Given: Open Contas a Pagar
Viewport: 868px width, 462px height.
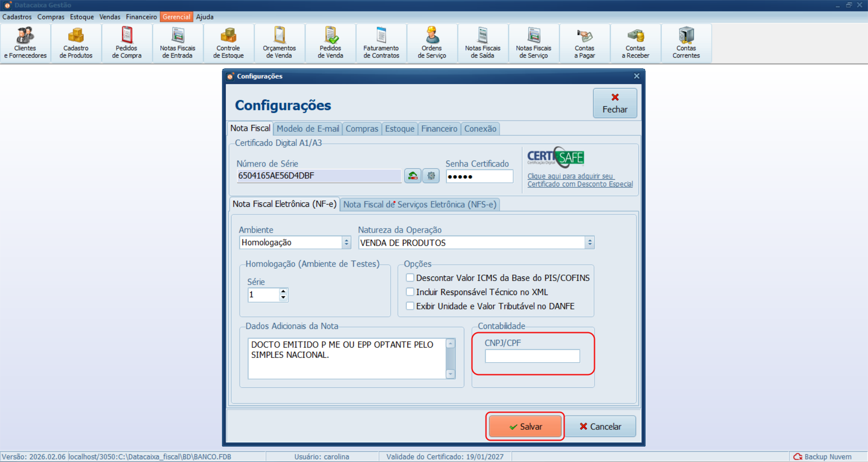Looking at the screenshot, I should pos(585,43).
